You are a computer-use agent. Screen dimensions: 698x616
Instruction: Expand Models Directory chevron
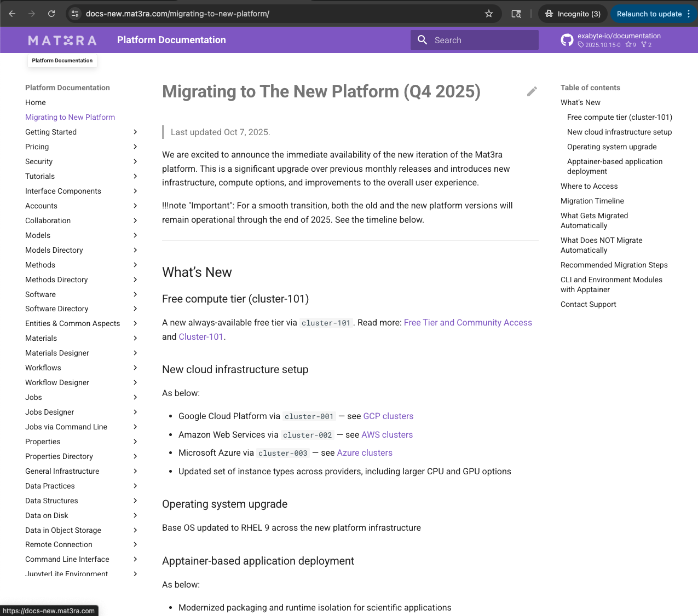pos(135,250)
